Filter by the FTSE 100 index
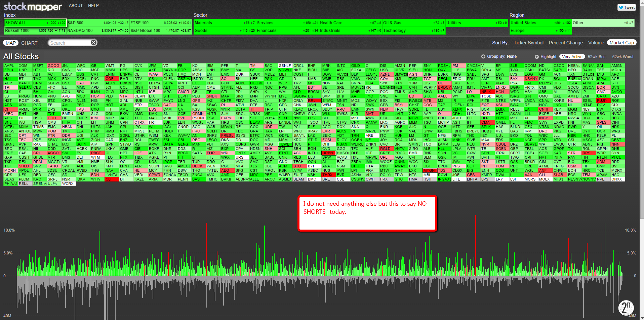 coord(161,23)
